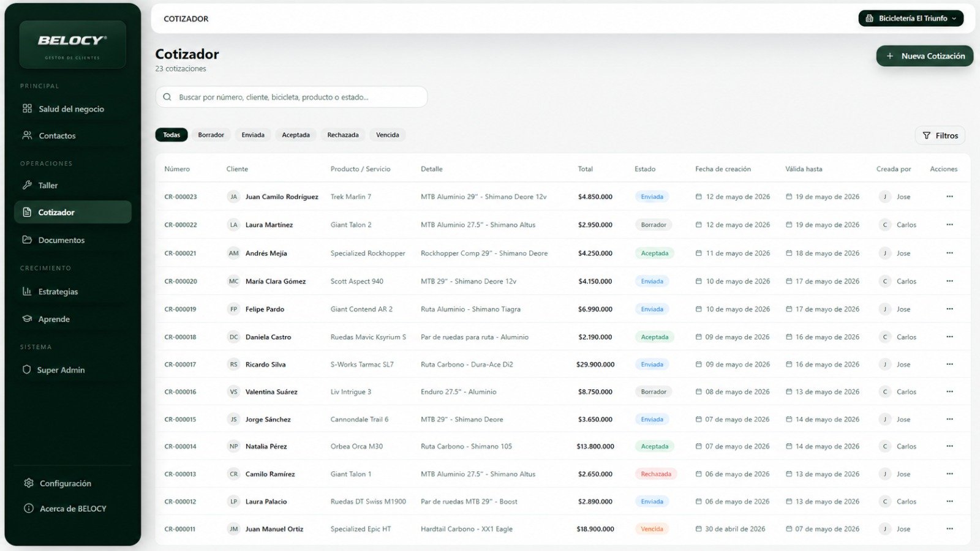Click product Scott Aspect 940
The image size is (980, 551).
click(356, 281)
